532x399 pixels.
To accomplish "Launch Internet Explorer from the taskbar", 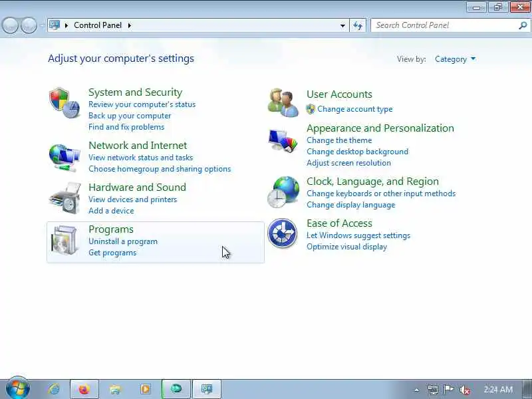I will coord(54,389).
